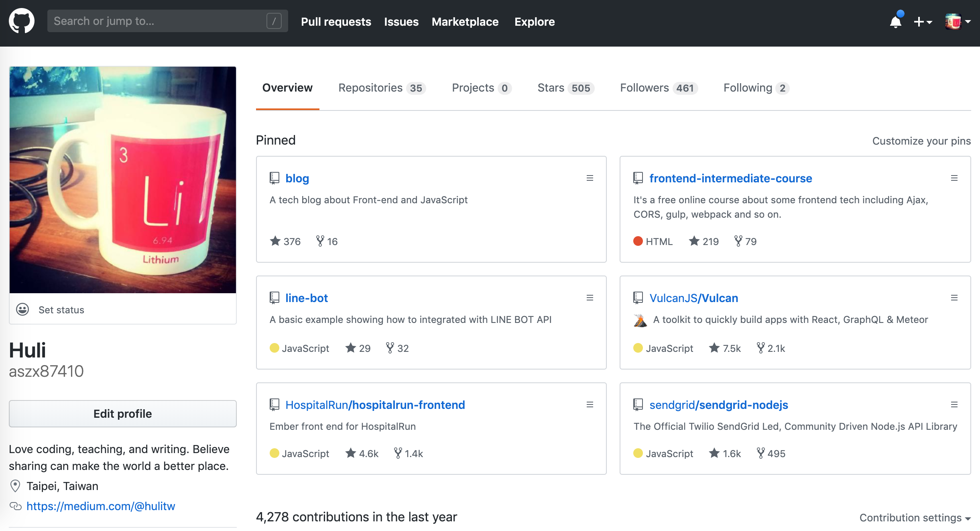Screen dimensions: 980x531
Task: Click the star count on frontend-intermediate-course
Action: pyautogui.click(x=704, y=241)
